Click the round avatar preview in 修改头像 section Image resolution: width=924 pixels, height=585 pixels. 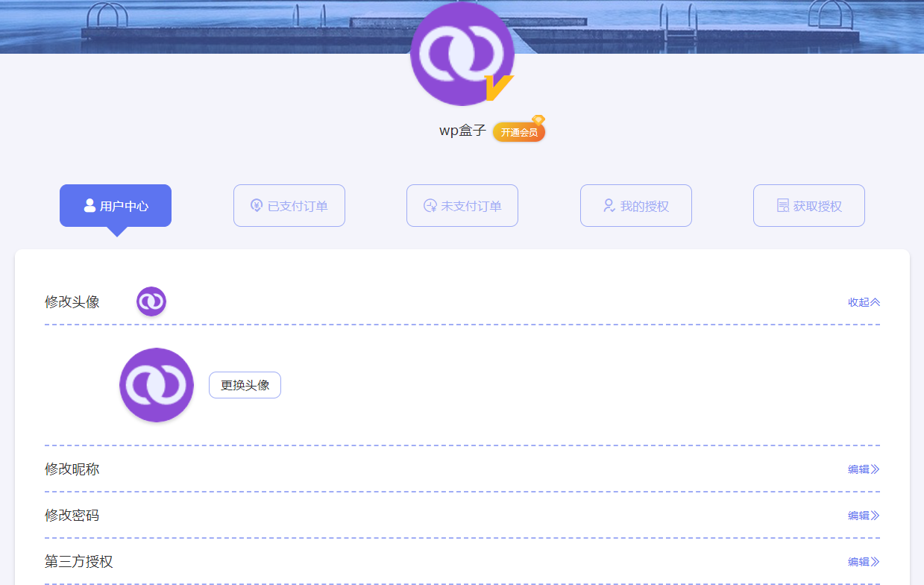156,385
